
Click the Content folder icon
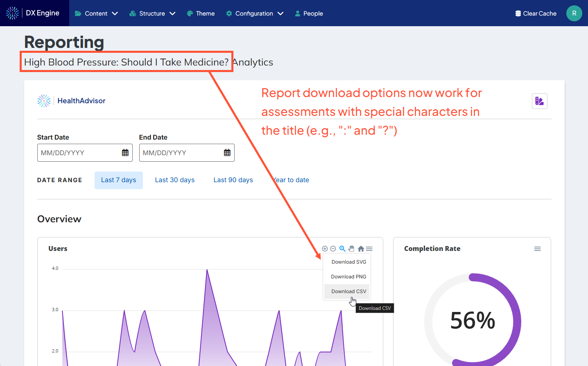[78, 14]
